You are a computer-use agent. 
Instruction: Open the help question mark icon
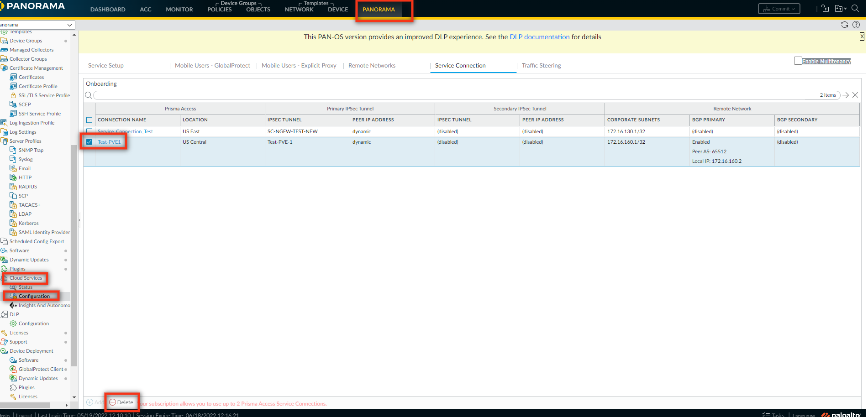click(x=856, y=25)
